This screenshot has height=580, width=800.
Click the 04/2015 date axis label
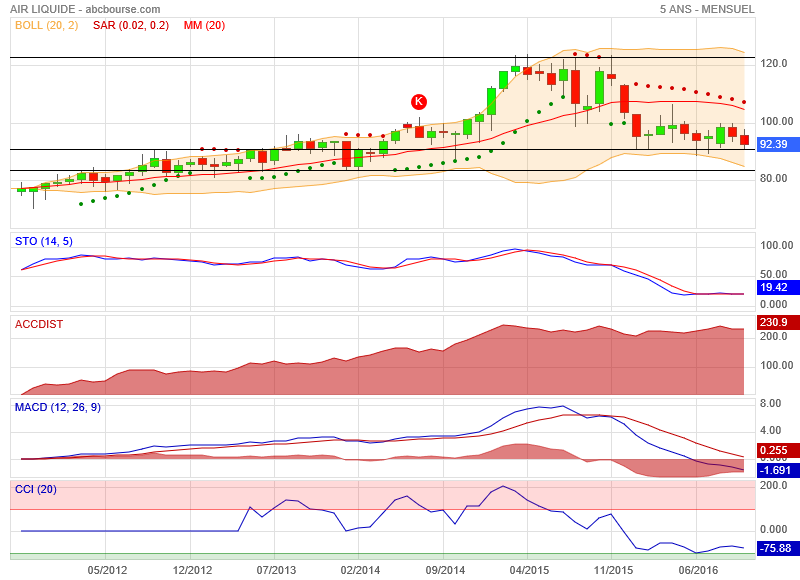click(x=529, y=570)
